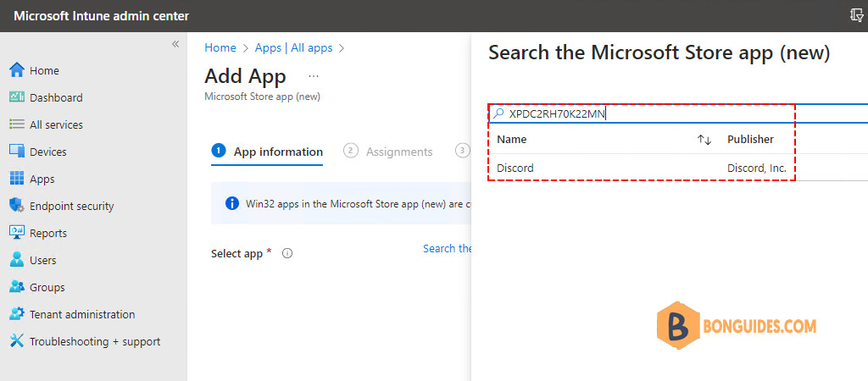
Task: Click the Endpoint security shield icon
Action: pyautogui.click(x=17, y=206)
